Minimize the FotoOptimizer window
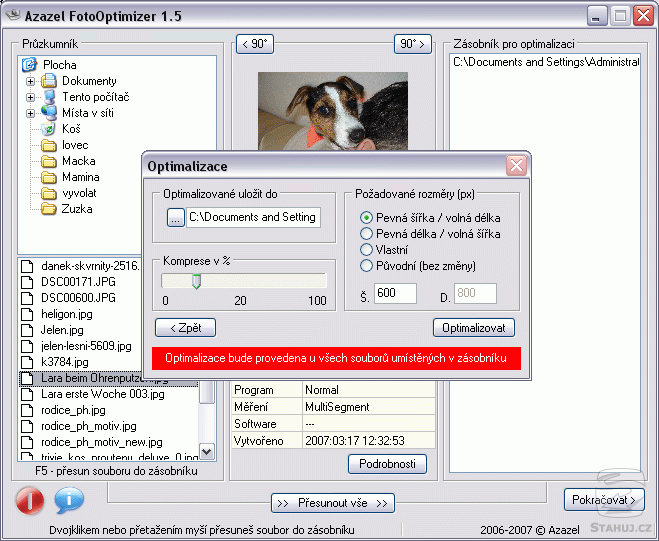The height and width of the screenshot is (541, 659). tap(596, 16)
